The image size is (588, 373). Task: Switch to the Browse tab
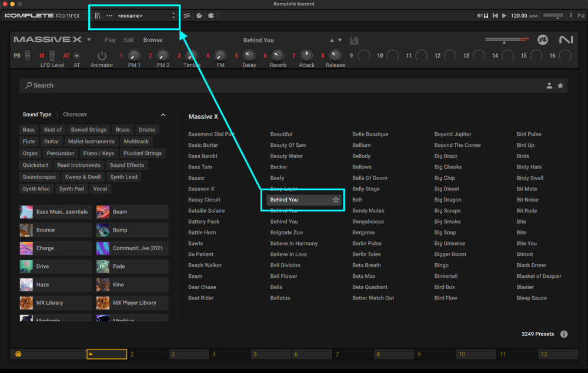[153, 40]
